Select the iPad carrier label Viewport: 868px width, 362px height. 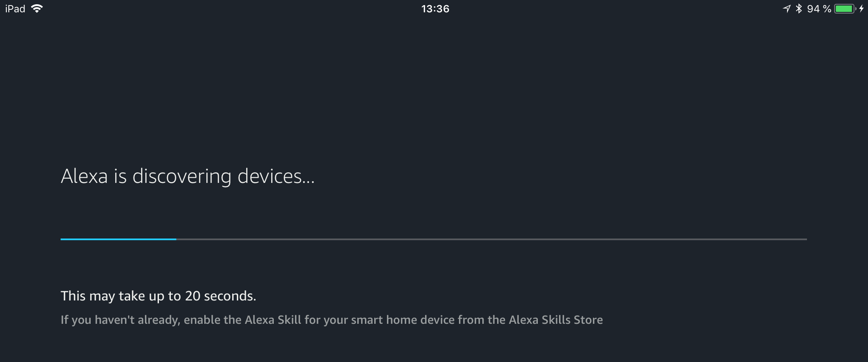pyautogui.click(x=15, y=8)
